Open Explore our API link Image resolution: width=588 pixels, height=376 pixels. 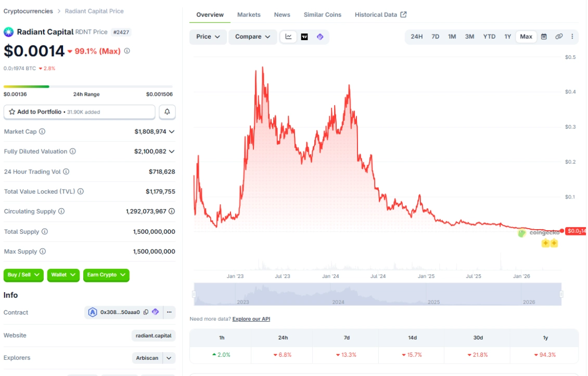pos(251,319)
